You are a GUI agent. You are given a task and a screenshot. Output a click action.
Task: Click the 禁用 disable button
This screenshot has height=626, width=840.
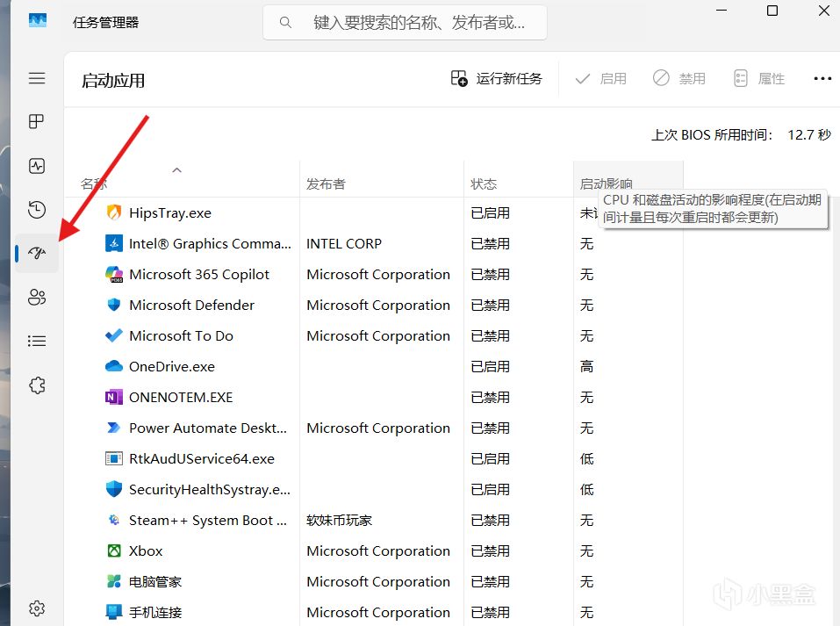(x=678, y=78)
